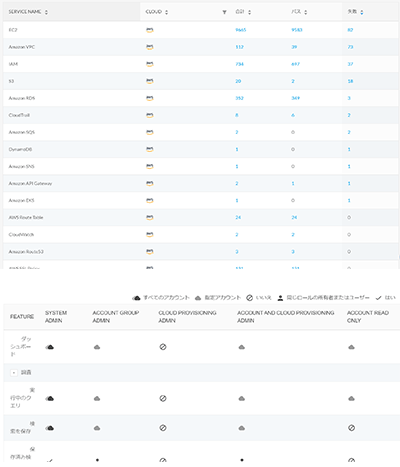Click Account Group Admin cloud icon in running-query row
The width and height of the screenshot is (400, 467).
point(97,398)
